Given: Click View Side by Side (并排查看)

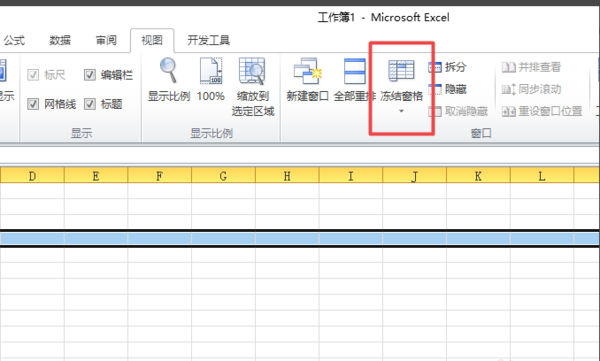Looking at the screenshot, I should (x=531, y=67).
